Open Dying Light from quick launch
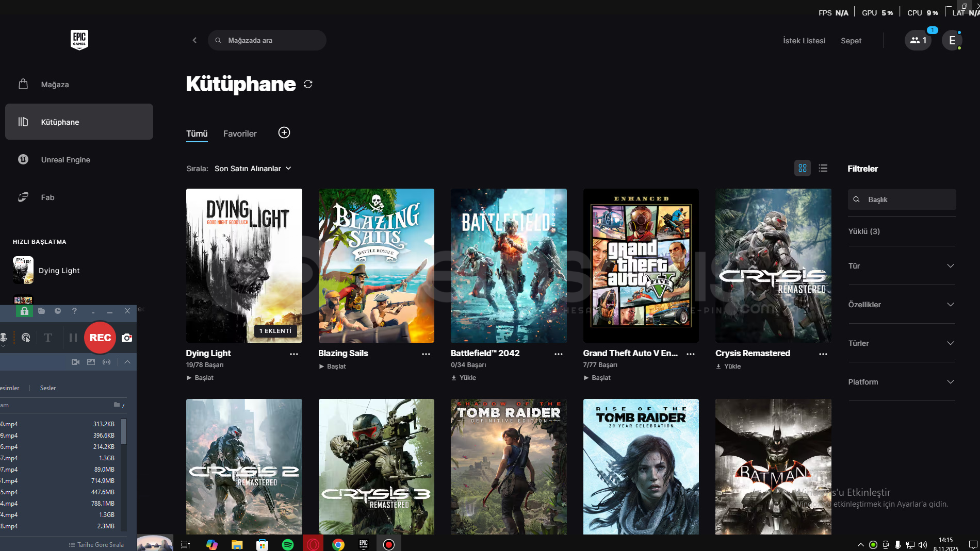This screenshot has height=551, width=980. point(46,271)
